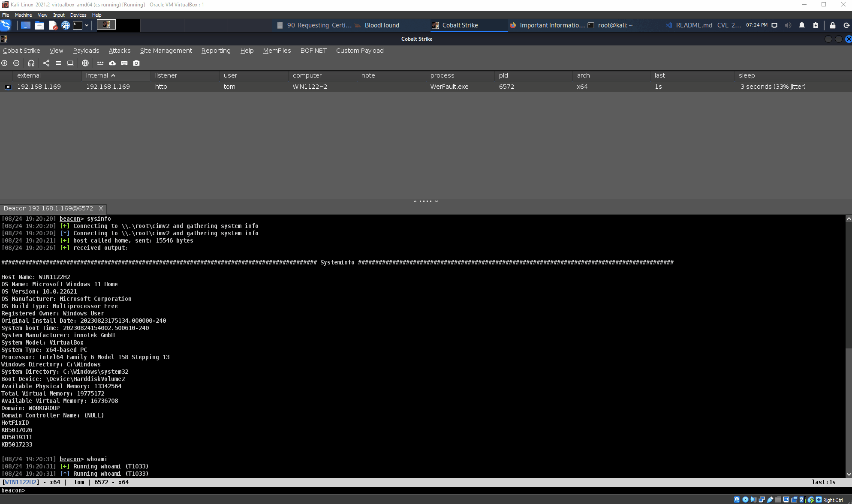
Task: Expand the Kali terminal launcher dropdown arrow
Action: (87, 25)
